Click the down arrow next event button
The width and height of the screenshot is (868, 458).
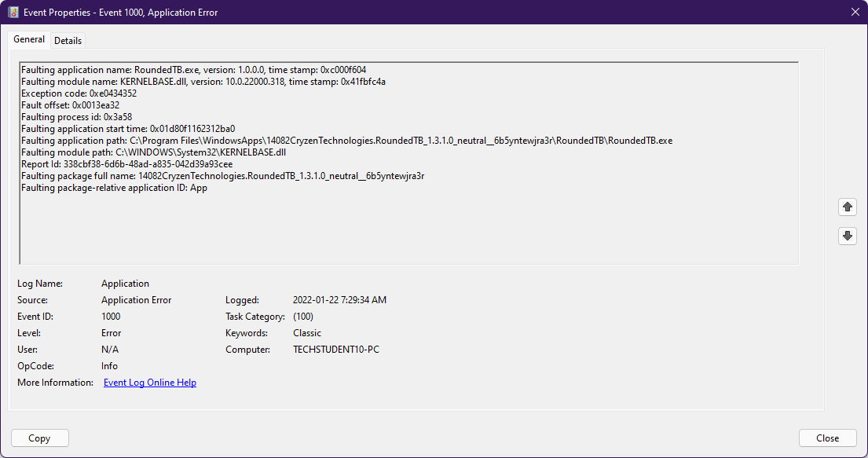point(847,236)
